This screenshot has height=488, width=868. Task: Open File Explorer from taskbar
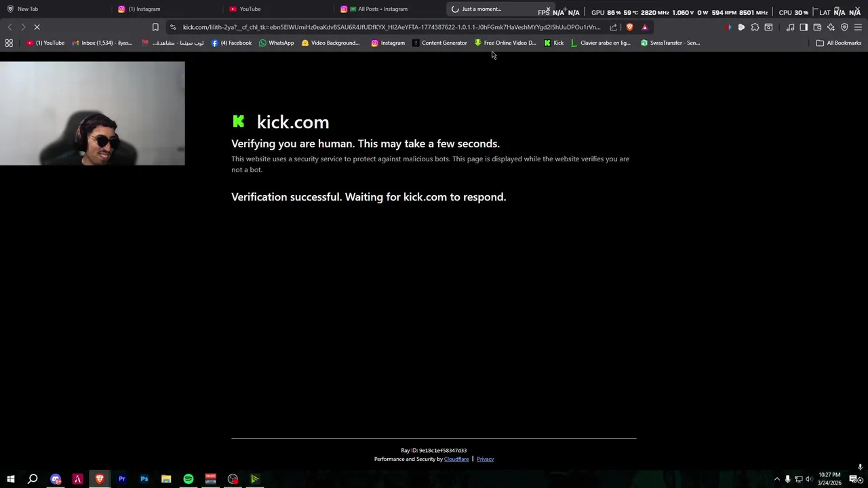point(166,479)
